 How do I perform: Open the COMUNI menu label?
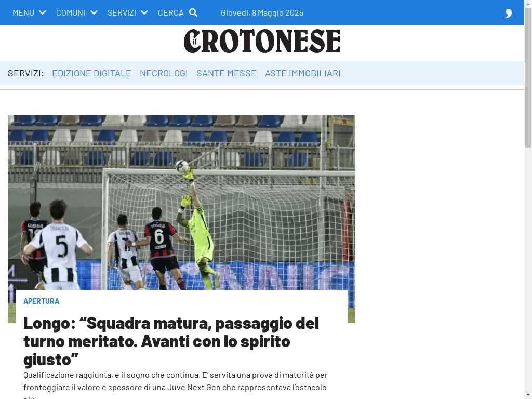tap(71, 12)
